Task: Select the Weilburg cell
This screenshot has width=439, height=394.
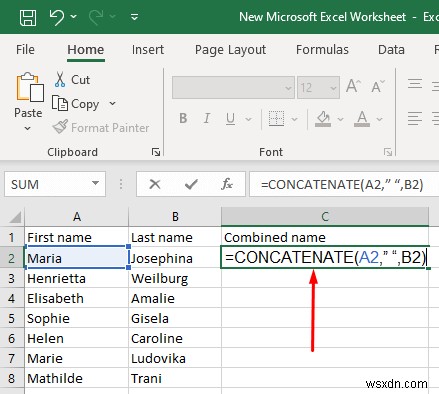Action: [175, 279]
